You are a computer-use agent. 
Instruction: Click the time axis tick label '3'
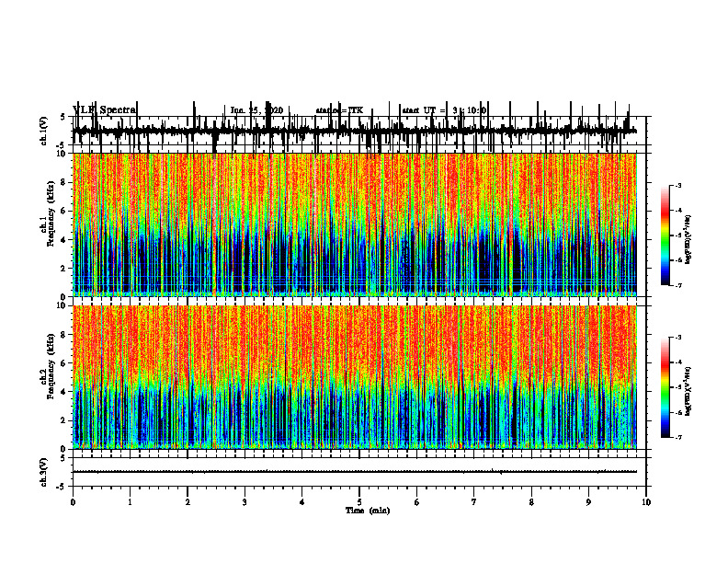245,502
